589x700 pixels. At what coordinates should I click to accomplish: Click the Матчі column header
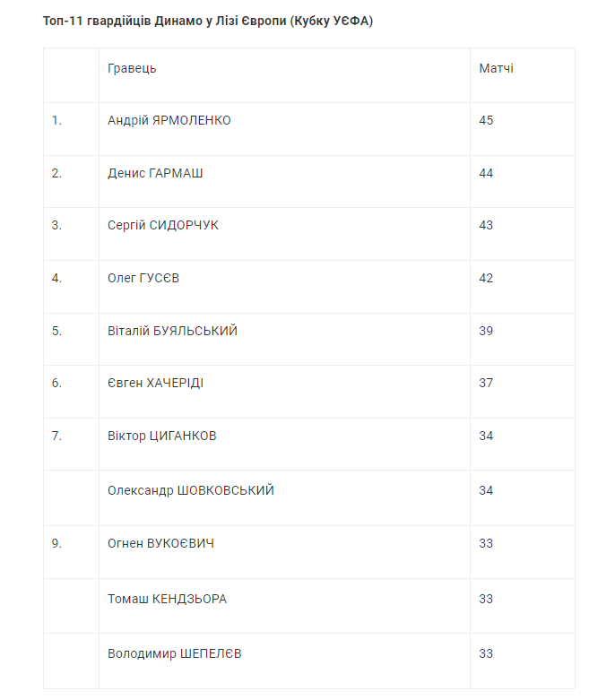click(496, 68)
